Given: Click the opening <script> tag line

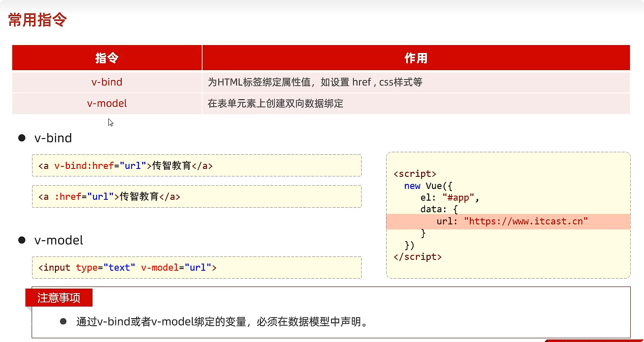Looking at the screenshot, I should (415, 174).
